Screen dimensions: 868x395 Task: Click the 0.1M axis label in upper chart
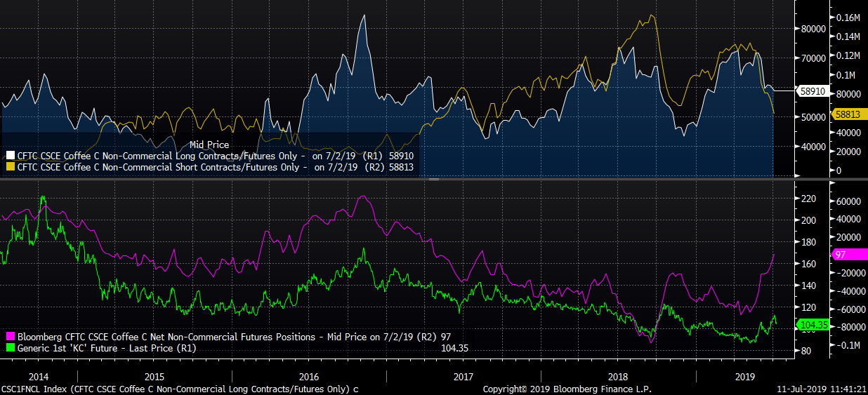point(846,75)
